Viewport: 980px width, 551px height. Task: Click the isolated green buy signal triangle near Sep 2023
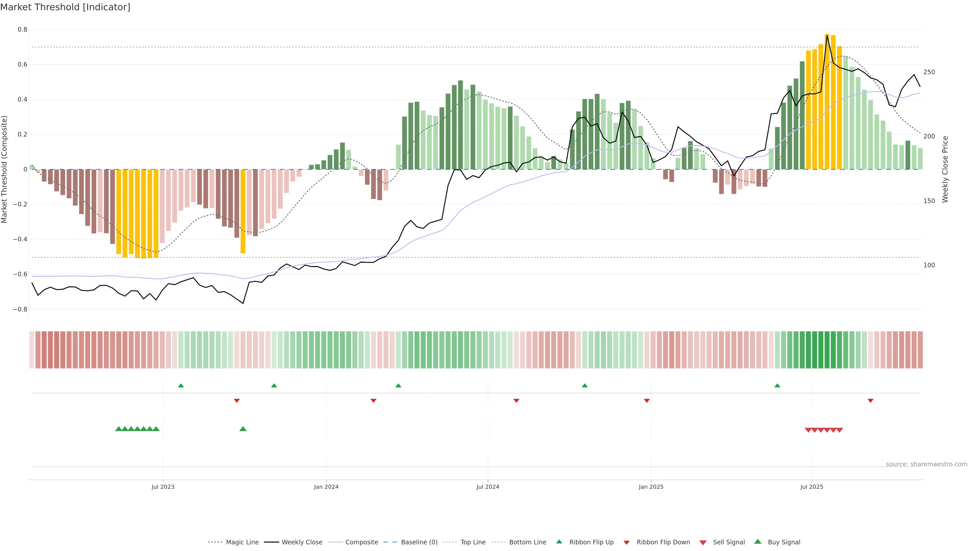[x=243, y=429]
